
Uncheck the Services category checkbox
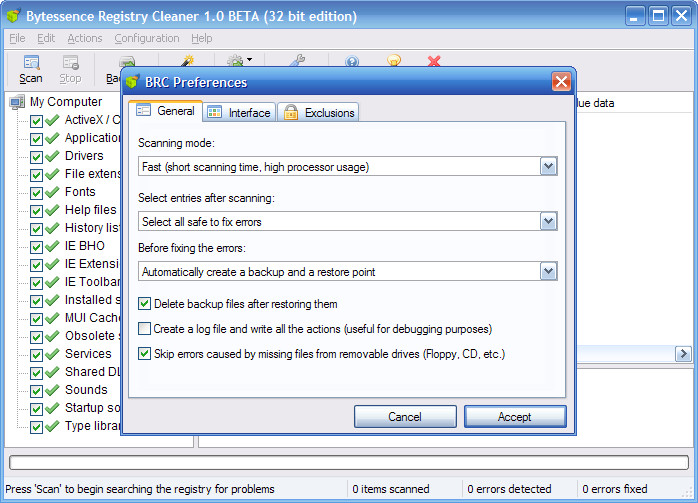tap(37, 355)
